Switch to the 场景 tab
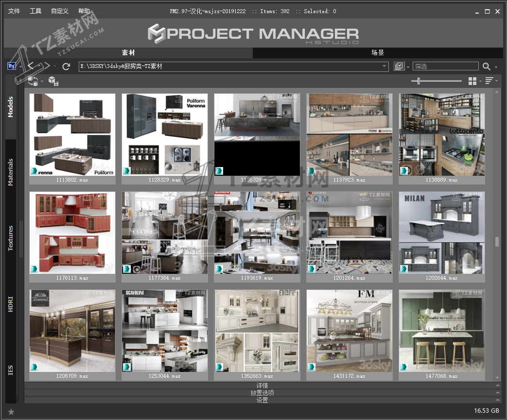The height and width of the screenshot is (420, 507). click(x=378, y=52)
